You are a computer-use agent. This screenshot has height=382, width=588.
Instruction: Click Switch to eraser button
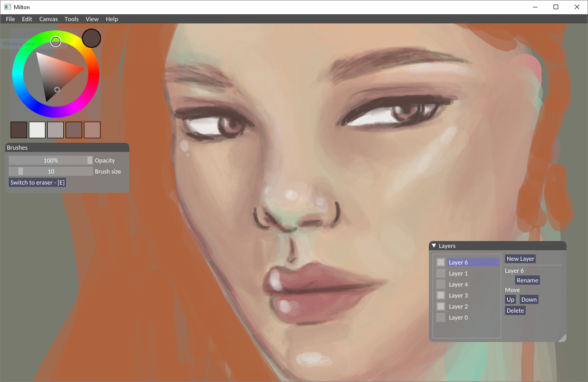(x=38, y=182)
